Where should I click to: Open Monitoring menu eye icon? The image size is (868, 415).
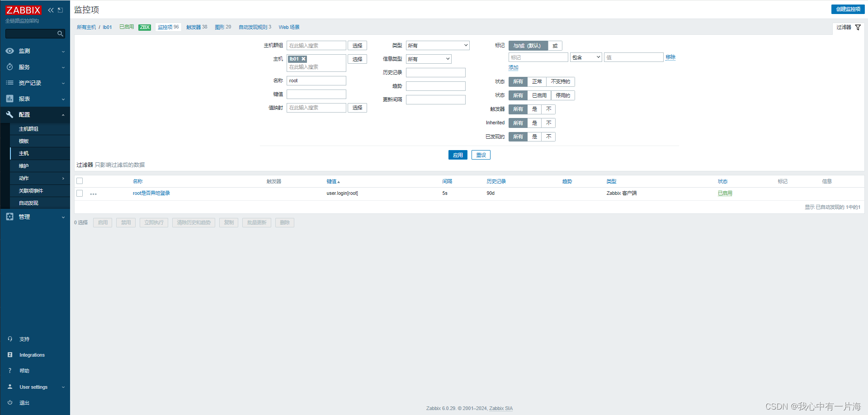coord(9,51)
